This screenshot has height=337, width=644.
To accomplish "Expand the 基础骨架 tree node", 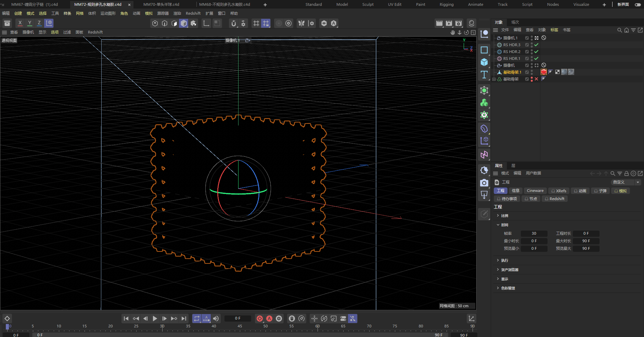I will [494, 79].
